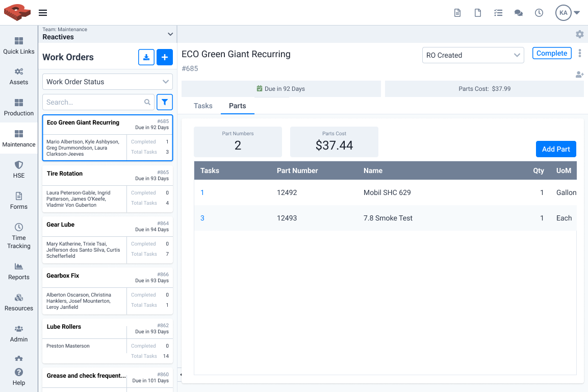This screenshot has width=588, height=392.
Task: Open the three-dot more options menu
Action: tap(580, 53)
